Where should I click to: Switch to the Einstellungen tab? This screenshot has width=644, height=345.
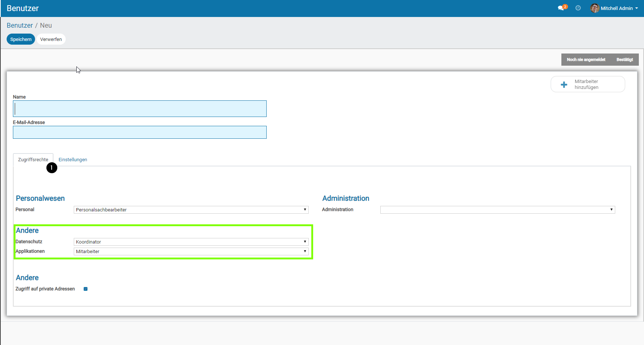coord(73,160)
